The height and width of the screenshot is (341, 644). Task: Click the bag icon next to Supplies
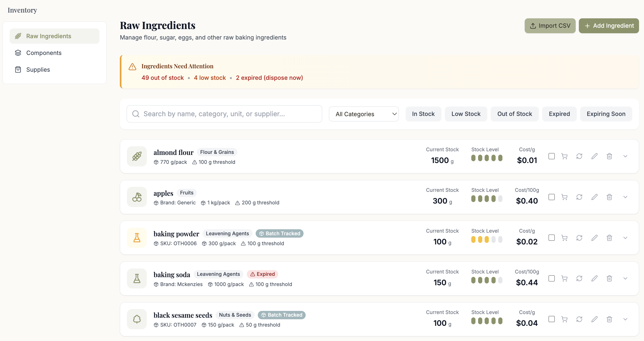18,69
